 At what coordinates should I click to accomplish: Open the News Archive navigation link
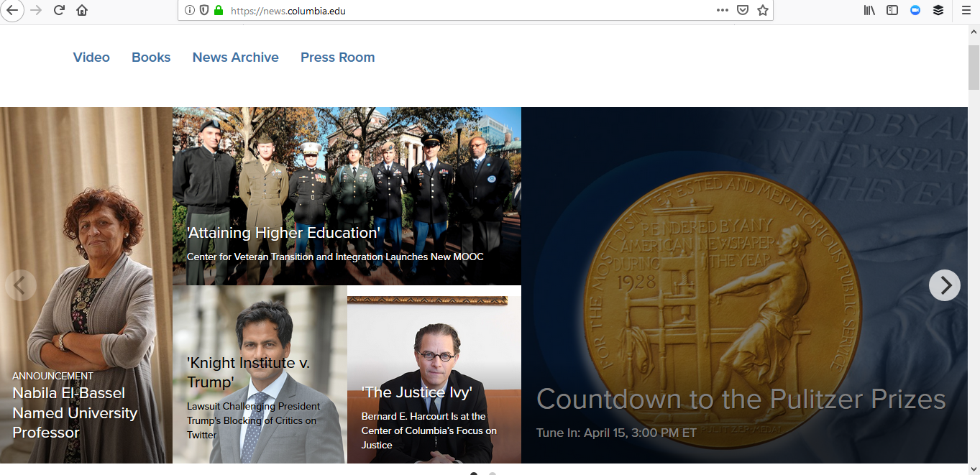[235, 57]
